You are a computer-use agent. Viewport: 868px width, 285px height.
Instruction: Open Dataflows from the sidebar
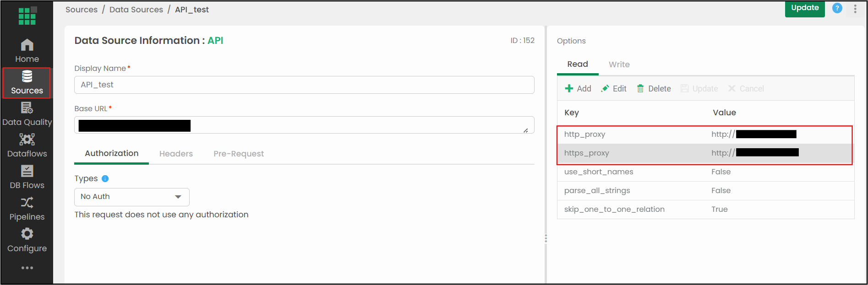pyautogui.click(x=27, y=146)
